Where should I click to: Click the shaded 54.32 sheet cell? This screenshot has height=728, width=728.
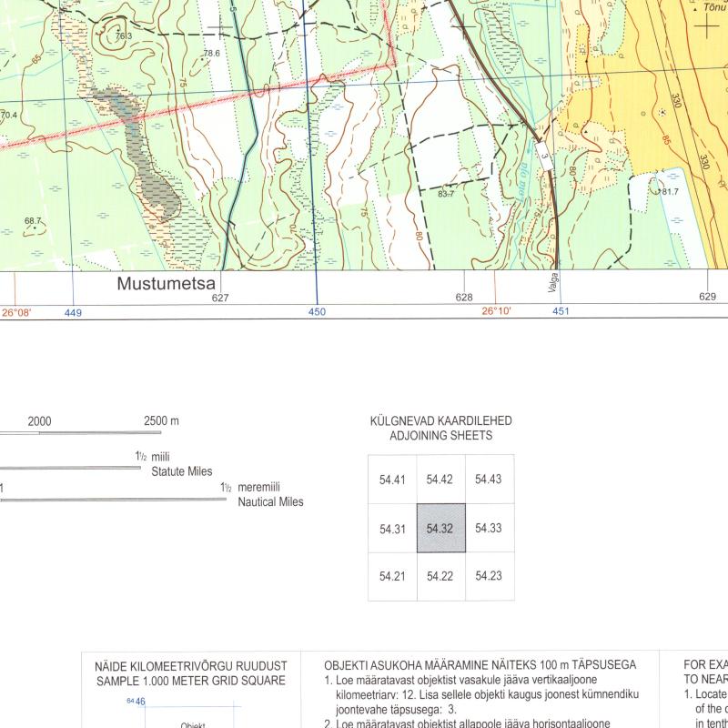pos(440,528)
